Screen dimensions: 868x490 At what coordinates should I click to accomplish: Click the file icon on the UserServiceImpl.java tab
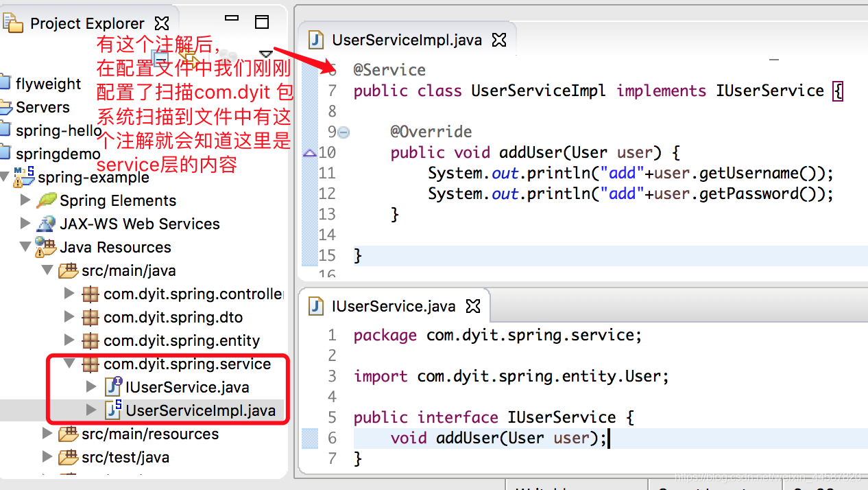(x=316, y=40)
